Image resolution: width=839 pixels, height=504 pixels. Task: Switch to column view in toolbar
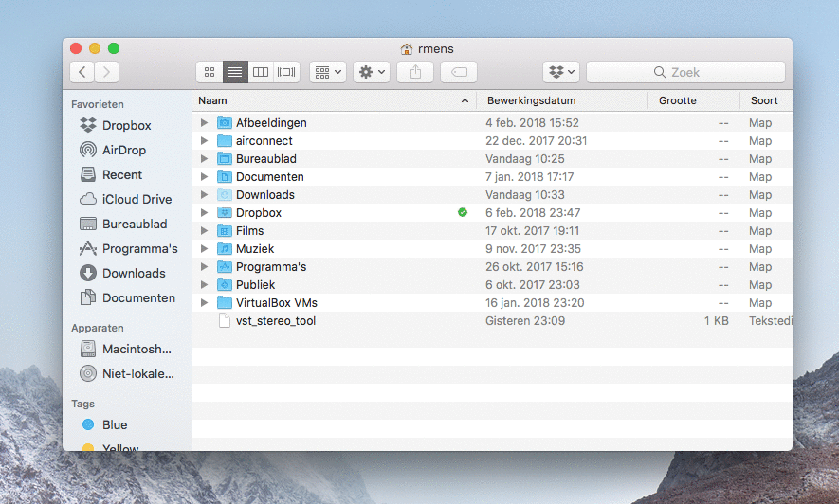[261, 72]
